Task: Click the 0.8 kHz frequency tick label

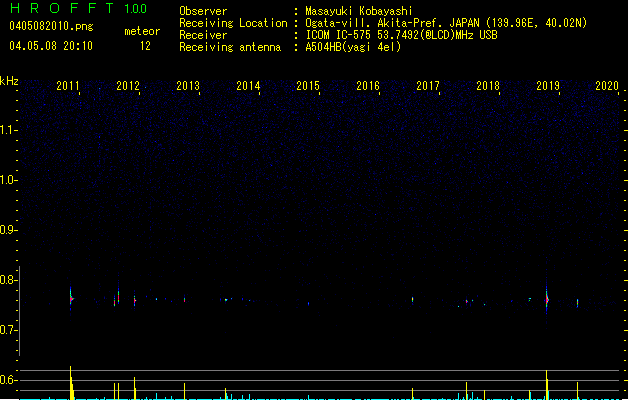Action: point(8,280)
